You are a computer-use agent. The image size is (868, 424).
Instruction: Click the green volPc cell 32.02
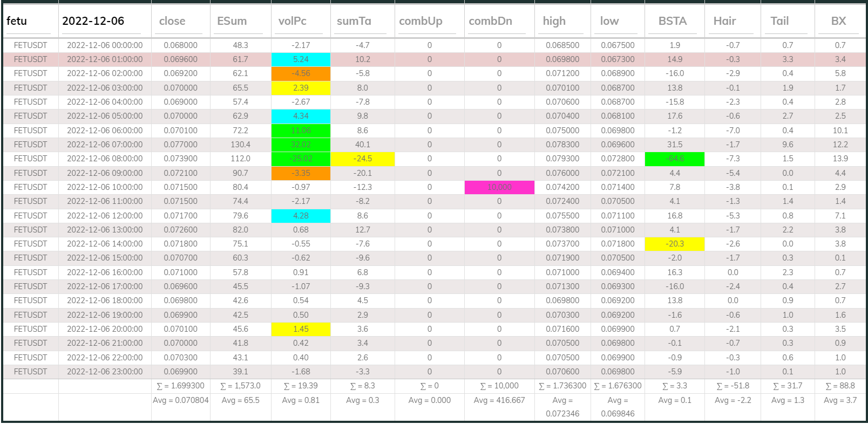point(301,145)
